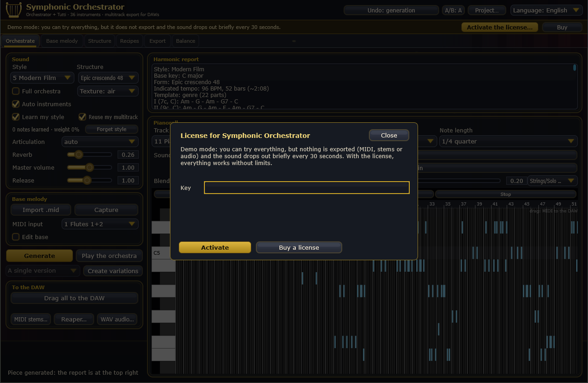The image size is (588, 383).
Task: Click the Reverb slider
Action: pos(90,154)
